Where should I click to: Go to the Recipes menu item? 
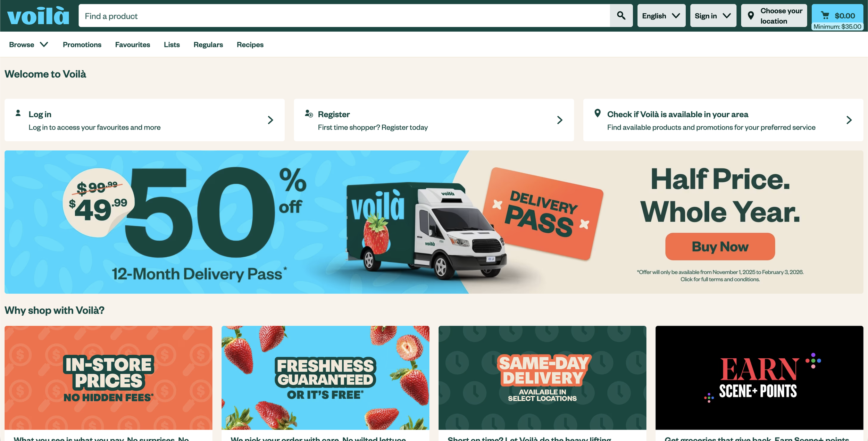coord(250,45)
